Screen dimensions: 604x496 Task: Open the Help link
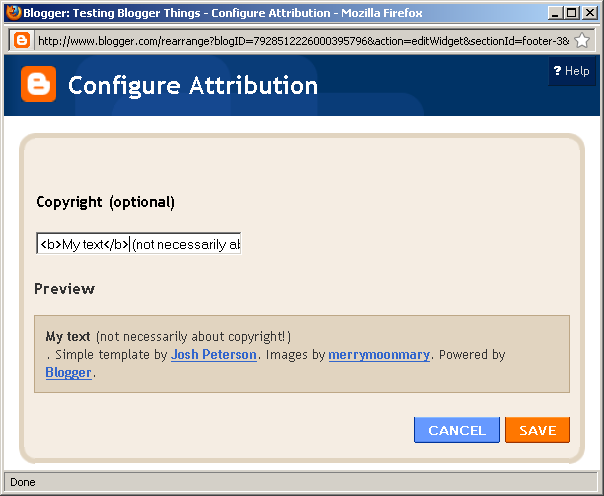[x=572, y=71]
